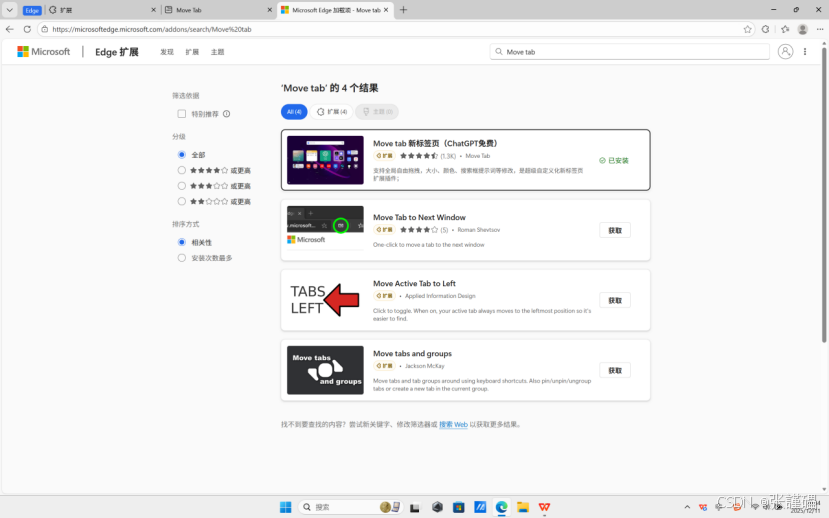Close the Move Tab browser tab

point(269,10)
